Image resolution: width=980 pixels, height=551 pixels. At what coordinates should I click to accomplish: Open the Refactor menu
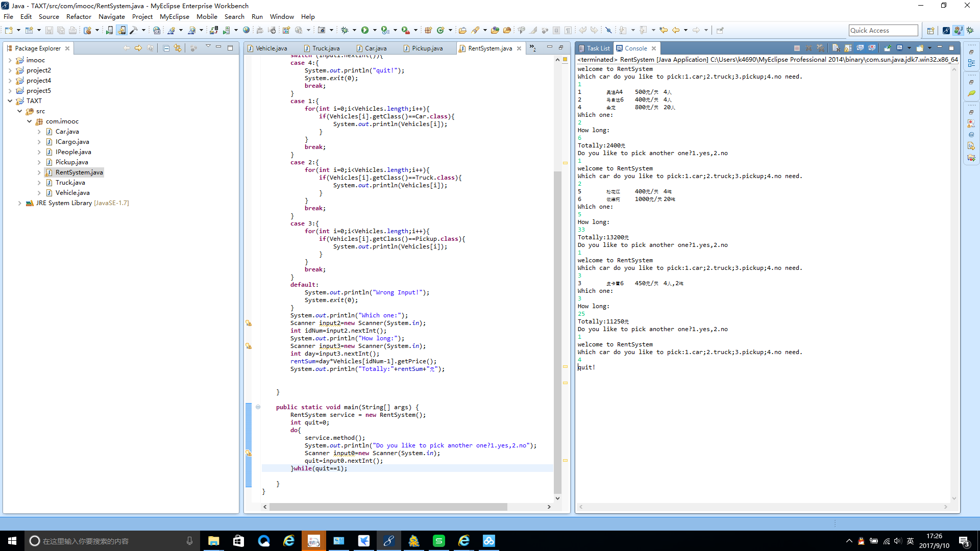click(x=79, y=17)
